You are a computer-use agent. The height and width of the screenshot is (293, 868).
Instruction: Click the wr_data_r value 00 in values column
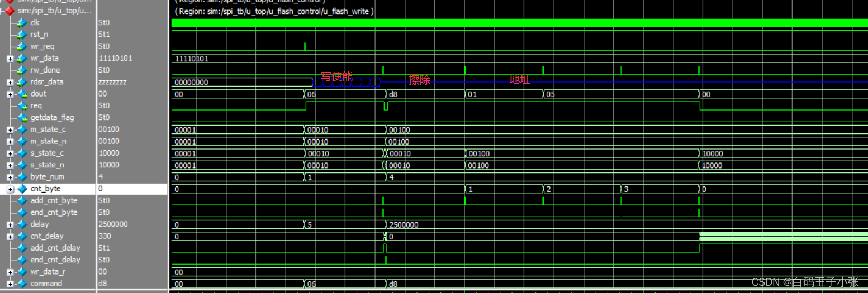[103, 272]
